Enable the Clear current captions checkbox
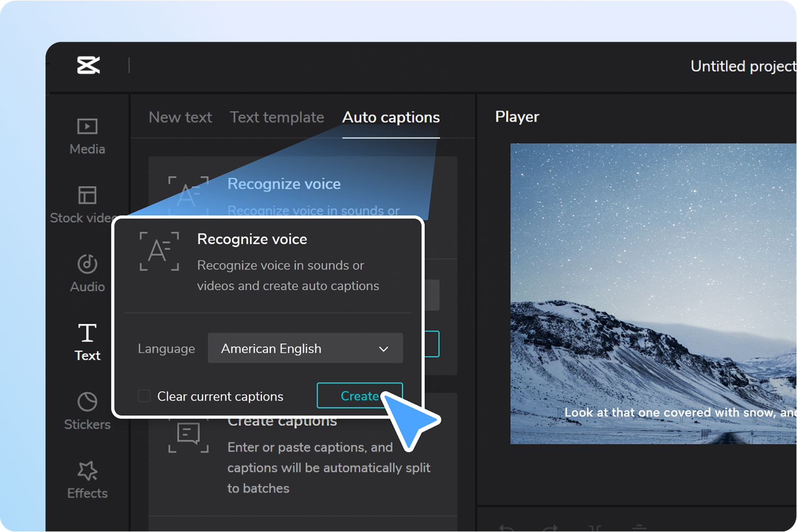This screenshot has width=797, height=532. (x=144, y=396)
